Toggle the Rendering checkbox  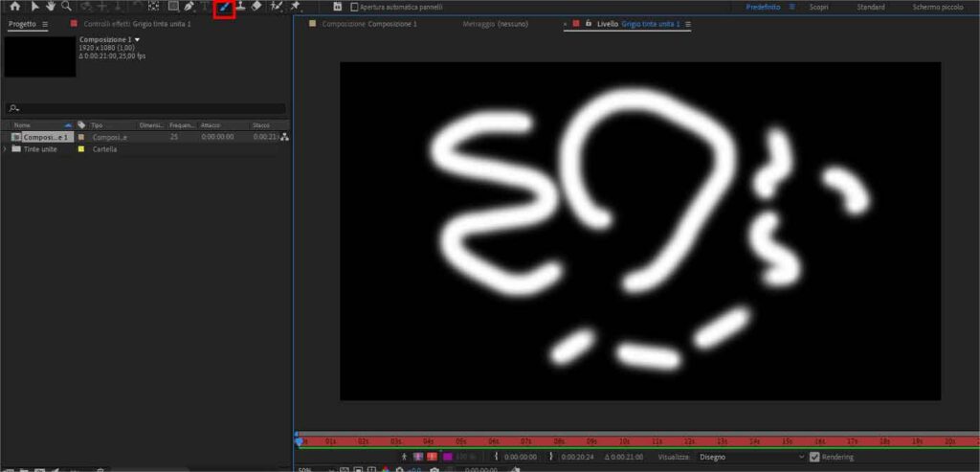pos(814,457)
